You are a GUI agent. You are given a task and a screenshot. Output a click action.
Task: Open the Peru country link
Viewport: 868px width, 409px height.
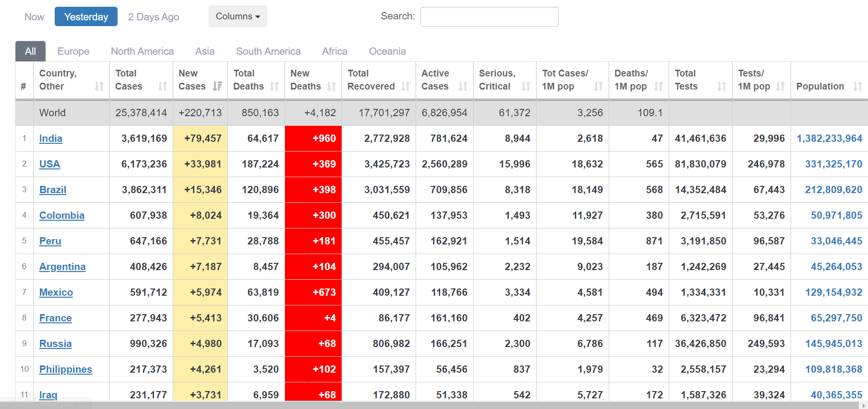(50, 241)
